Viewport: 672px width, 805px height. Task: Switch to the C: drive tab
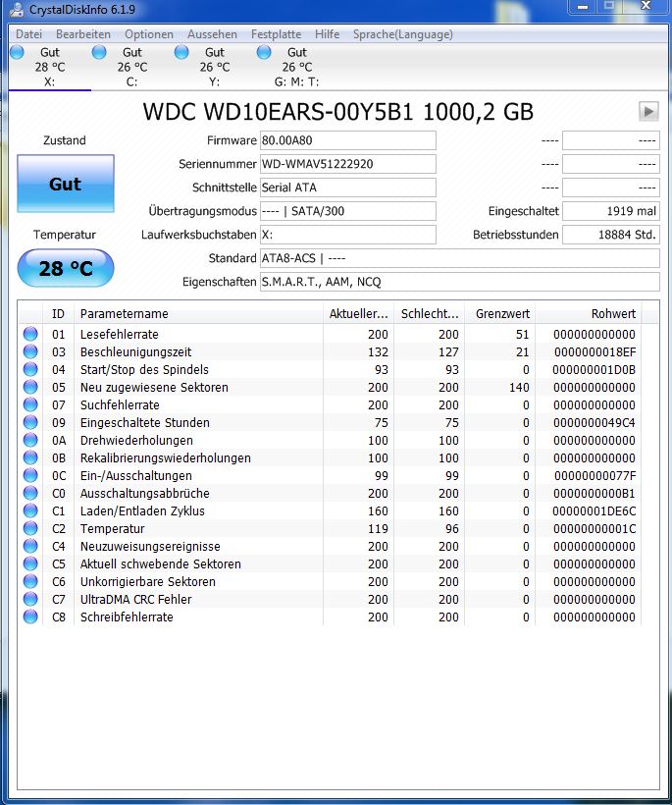click(x=131, y=67)
